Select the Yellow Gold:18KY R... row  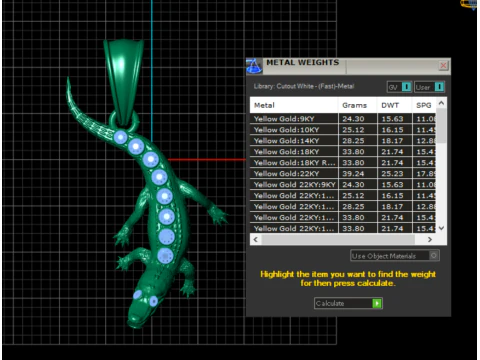tap(343, 163)
